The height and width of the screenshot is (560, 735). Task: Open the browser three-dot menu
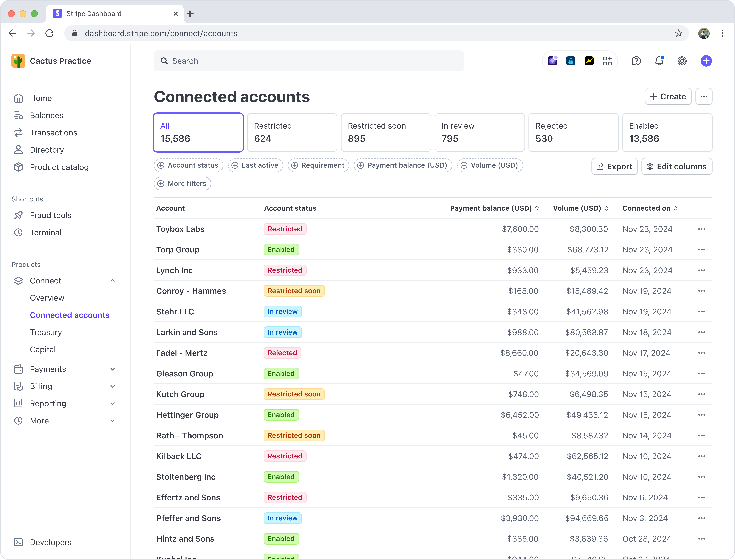tap(722, 33)
